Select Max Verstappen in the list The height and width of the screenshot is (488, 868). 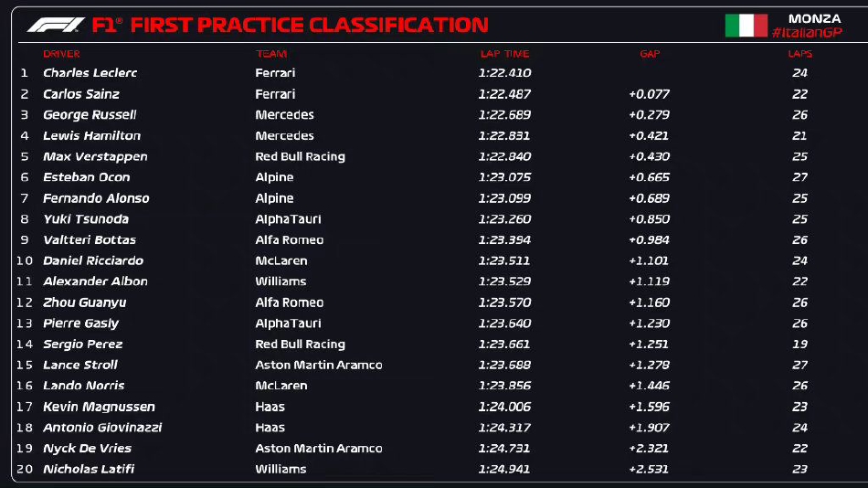pyautogui.click(x=95, y=156)
